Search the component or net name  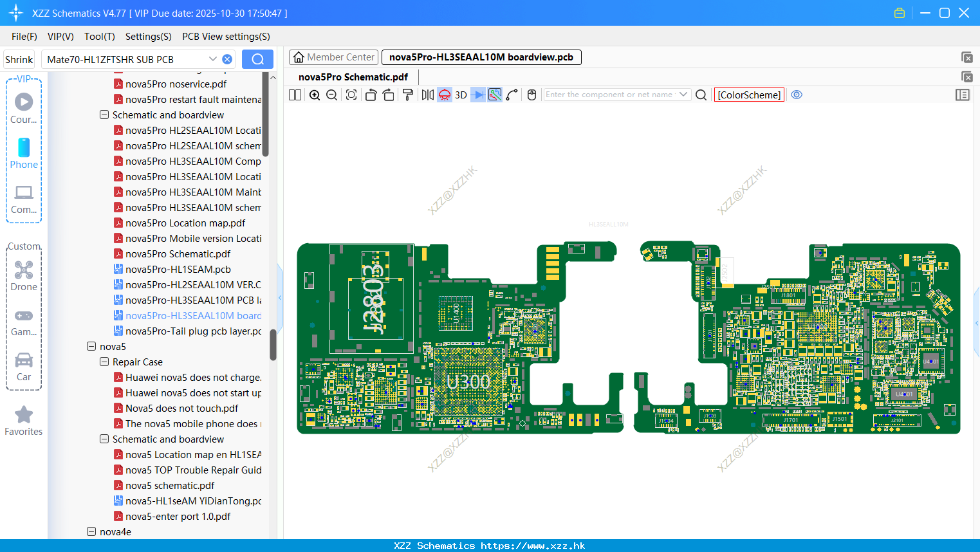701,95
